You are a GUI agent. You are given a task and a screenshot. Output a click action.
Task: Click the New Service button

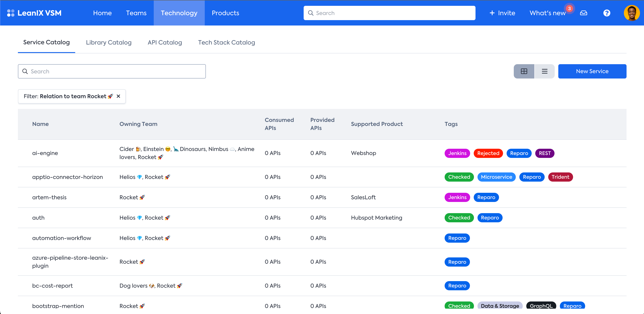[x=592, y=71]
